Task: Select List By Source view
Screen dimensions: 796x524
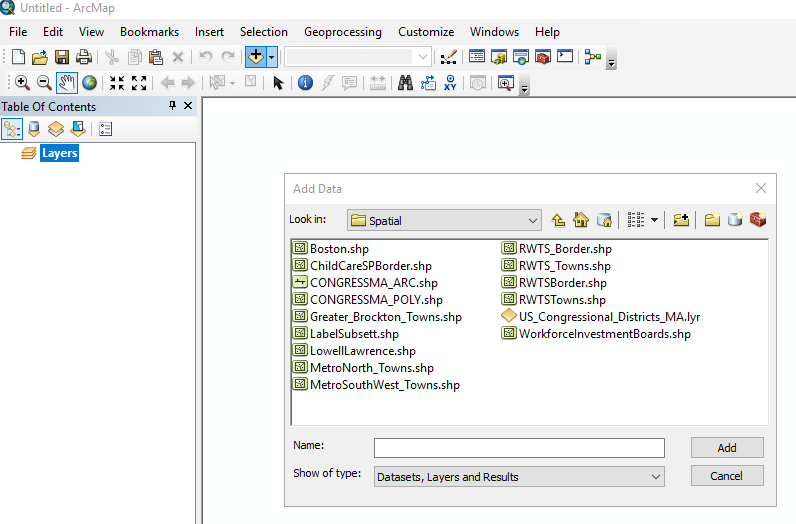Action: click(34, 129)
